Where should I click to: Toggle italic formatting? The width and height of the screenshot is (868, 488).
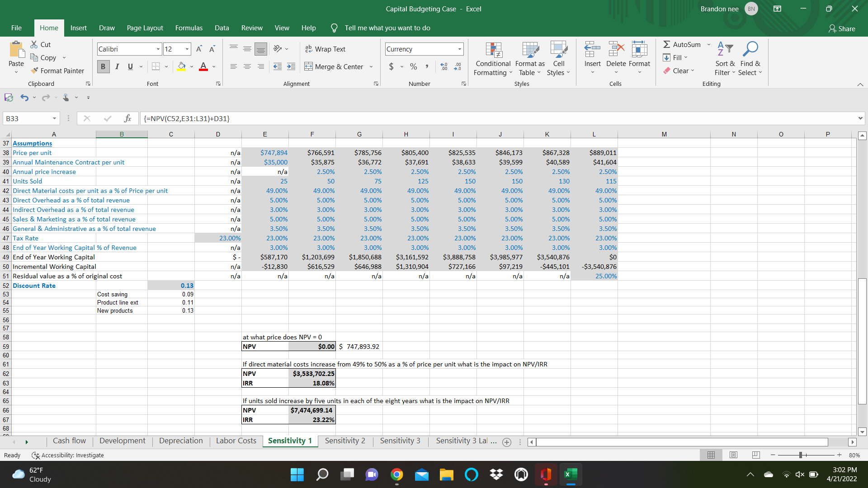point(117,66)
